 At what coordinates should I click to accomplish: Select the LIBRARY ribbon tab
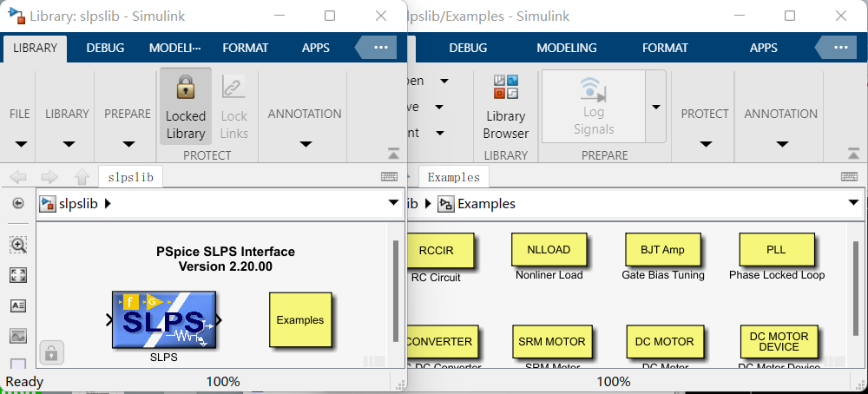(x=36, y=48)
